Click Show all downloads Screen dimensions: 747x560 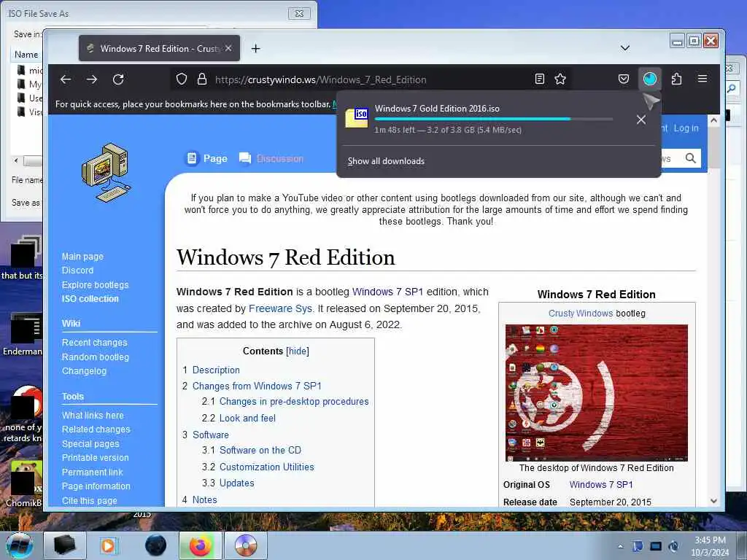(x=386, y=161)
